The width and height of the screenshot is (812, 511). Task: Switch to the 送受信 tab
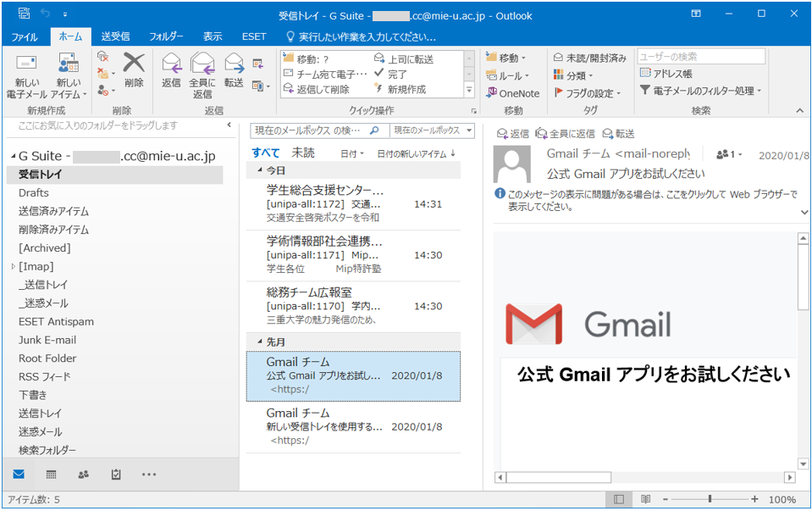coord(115,36)
